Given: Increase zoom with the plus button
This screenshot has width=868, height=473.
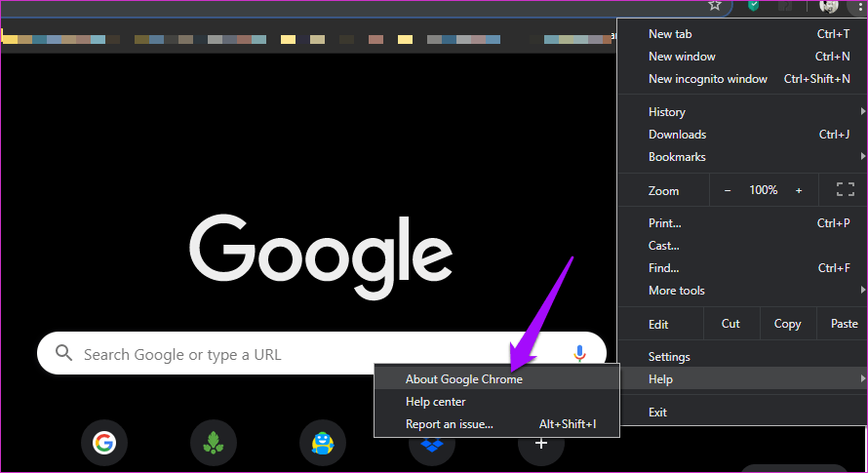Looking at the screenshot, I should 799,190.
